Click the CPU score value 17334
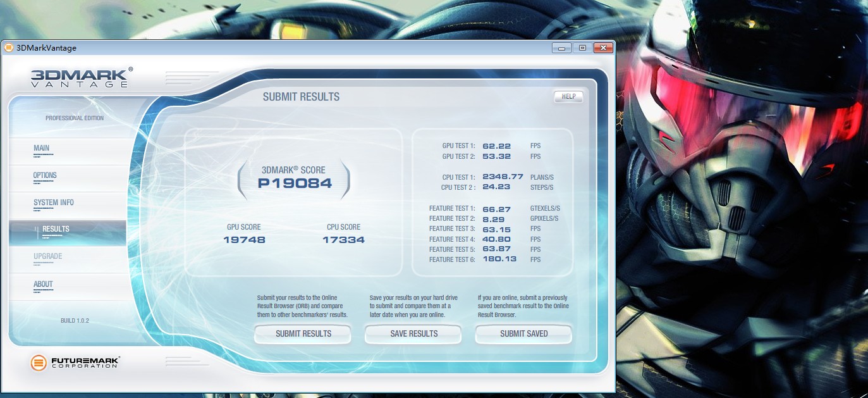Screen dimensions: 868x398 (343, 240)
